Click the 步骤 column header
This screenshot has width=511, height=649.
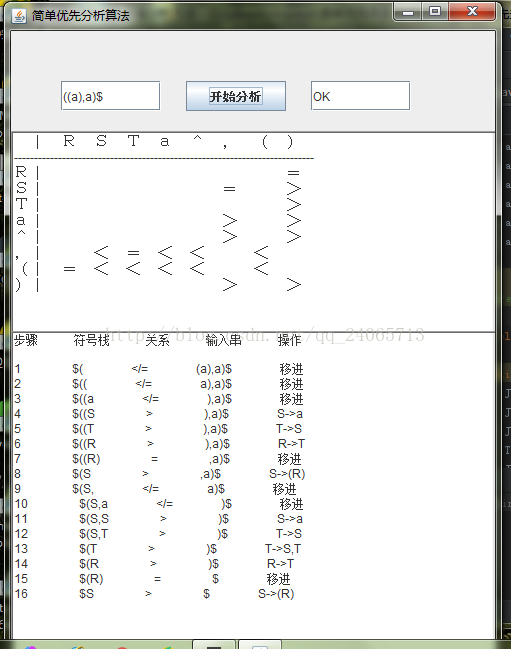26,340
